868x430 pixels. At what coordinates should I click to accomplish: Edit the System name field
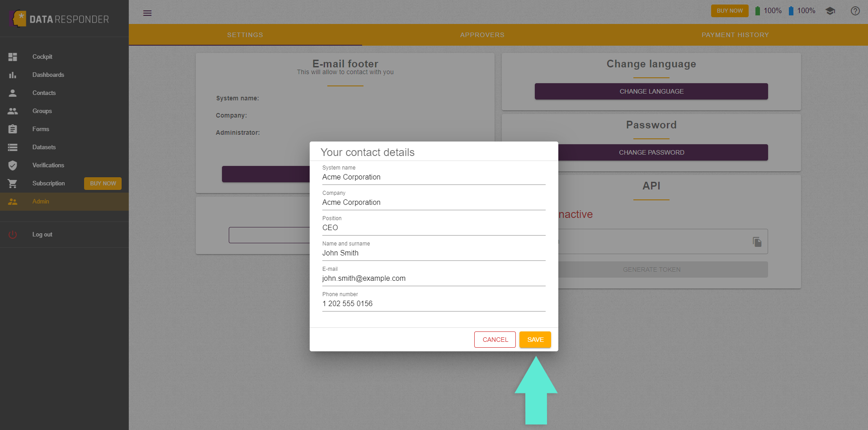point(434,177)
